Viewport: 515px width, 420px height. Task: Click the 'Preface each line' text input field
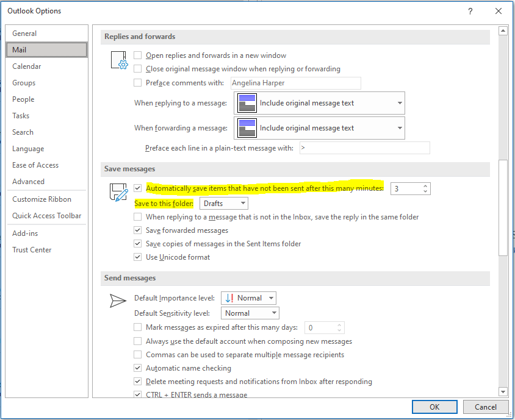pos(364,148)
